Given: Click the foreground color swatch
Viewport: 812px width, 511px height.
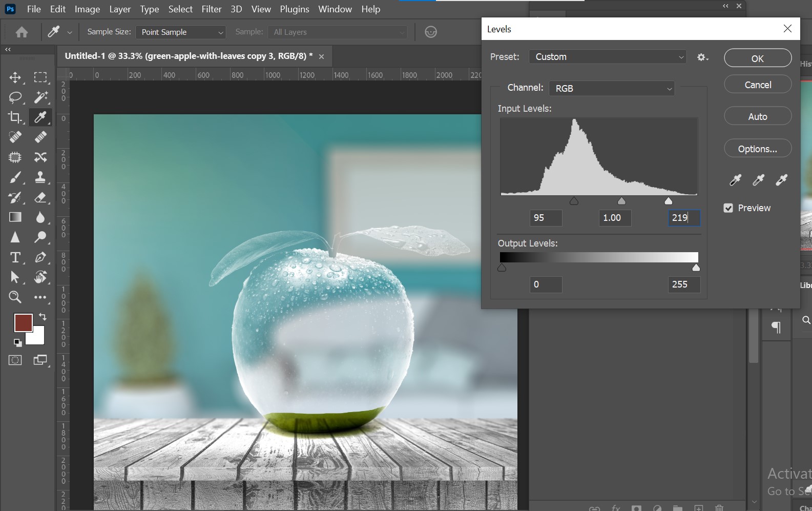Looking at the screenshot, I should click(23, 323).
